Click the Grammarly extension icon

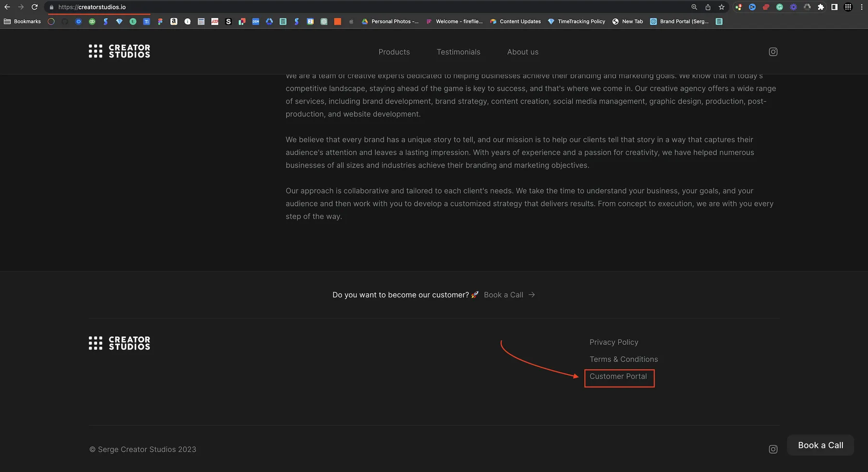[x=779, y=7]
